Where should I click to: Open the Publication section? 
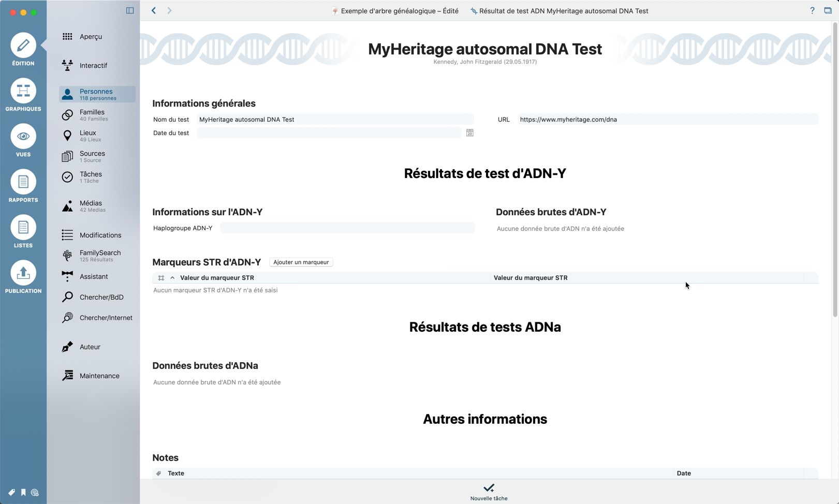[23, 277]
